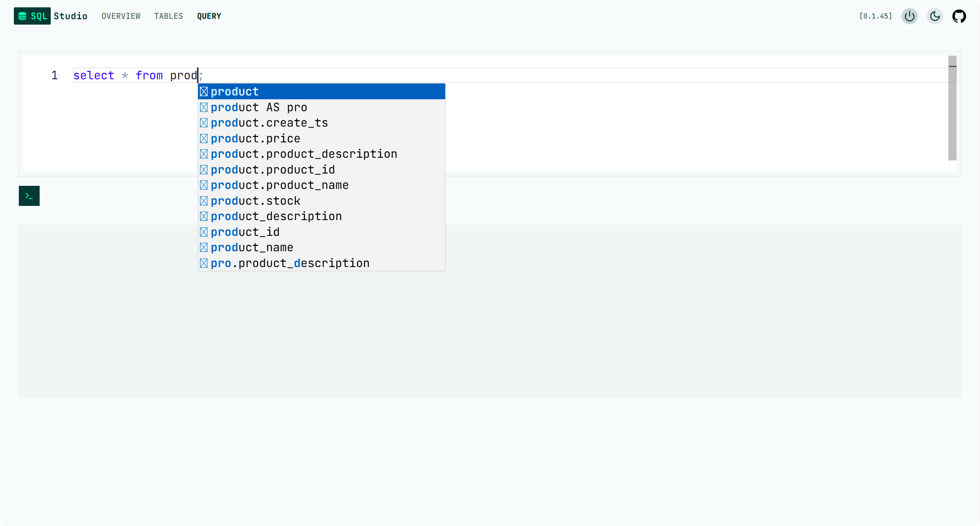Run query with the terminal button

pos(29,196)
